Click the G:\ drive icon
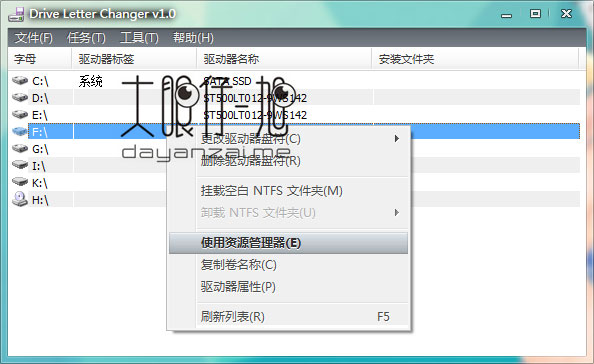Image resolution: width=594 pixels, height=364 pixels. click(20, 149)
